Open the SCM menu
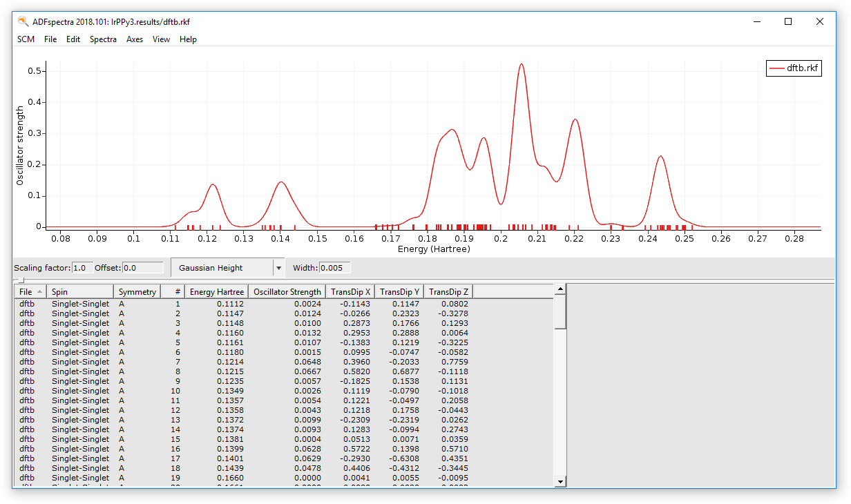The image size is (851, 504). (x=26, y=39)
